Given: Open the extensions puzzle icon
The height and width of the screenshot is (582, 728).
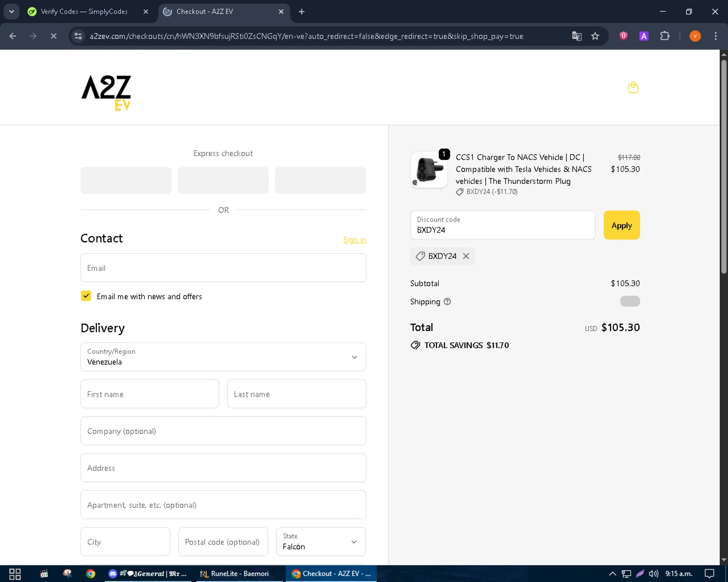Looking at the screenshot, I should click(x=665, y=36).
